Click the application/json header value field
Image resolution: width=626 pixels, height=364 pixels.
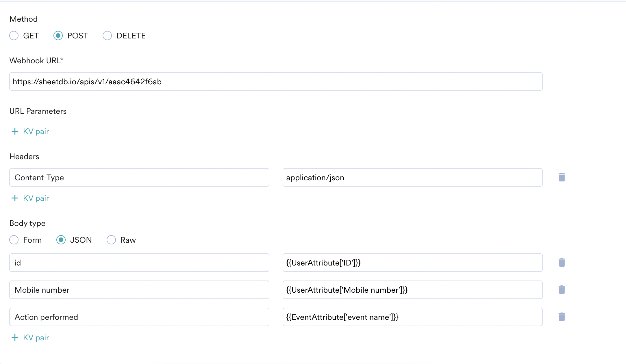pyautogui.click(x=412, y=177)
